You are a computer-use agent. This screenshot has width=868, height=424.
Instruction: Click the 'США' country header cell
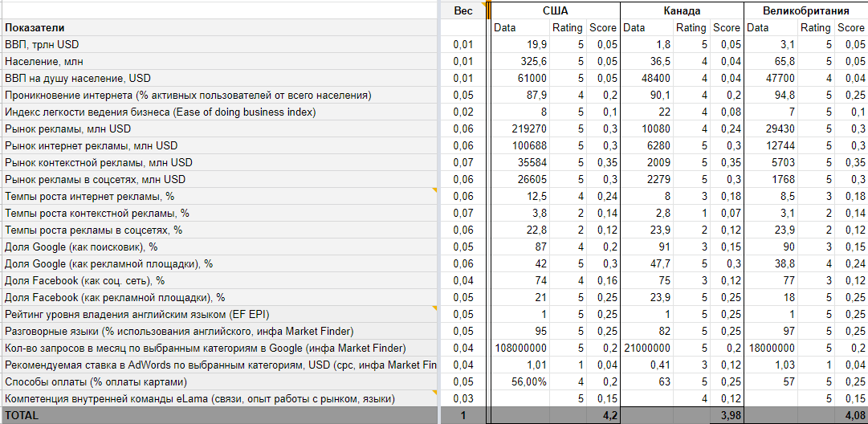click(x=555, y=10)
